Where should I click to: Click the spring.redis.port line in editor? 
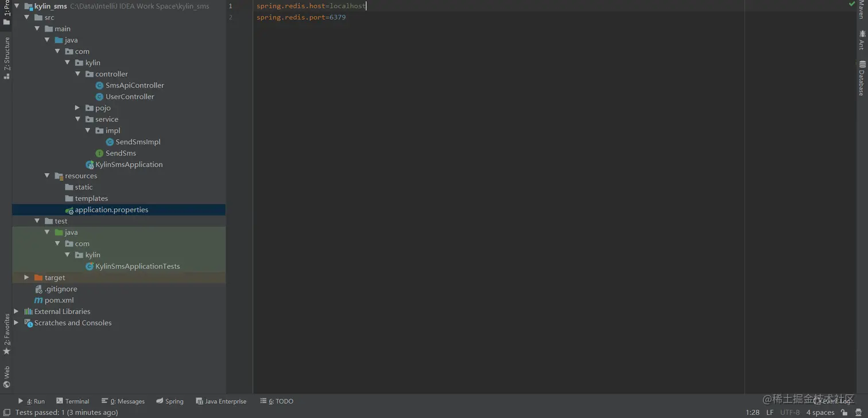coord(301,17)
